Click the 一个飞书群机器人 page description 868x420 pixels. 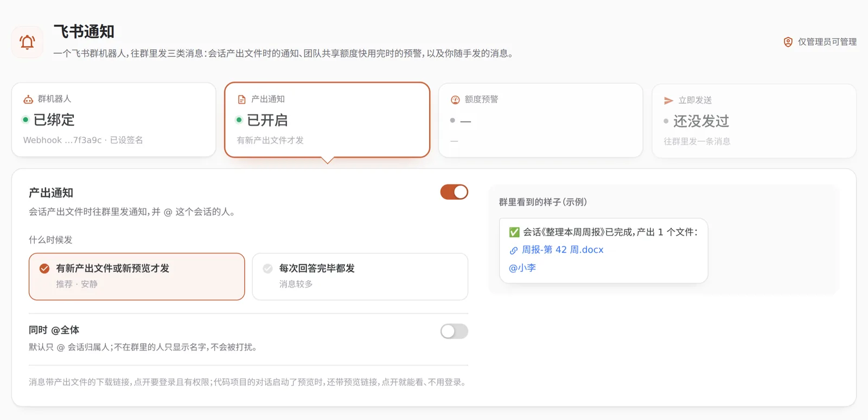click(x=284, y=53)
